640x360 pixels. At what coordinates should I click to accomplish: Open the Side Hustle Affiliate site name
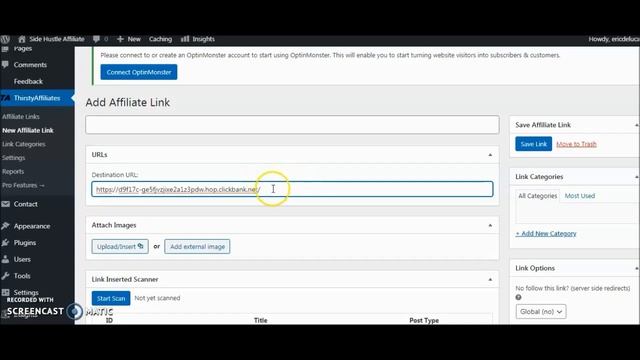point(57,39)
